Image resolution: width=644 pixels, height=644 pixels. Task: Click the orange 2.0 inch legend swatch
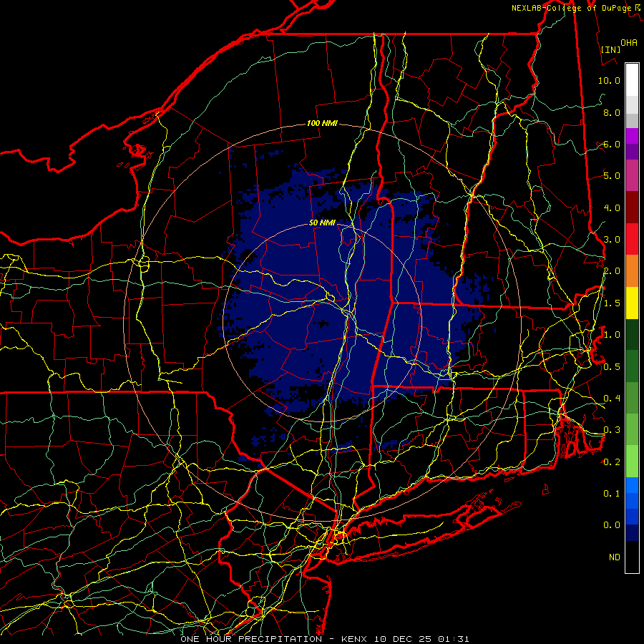tap(632, 271)
